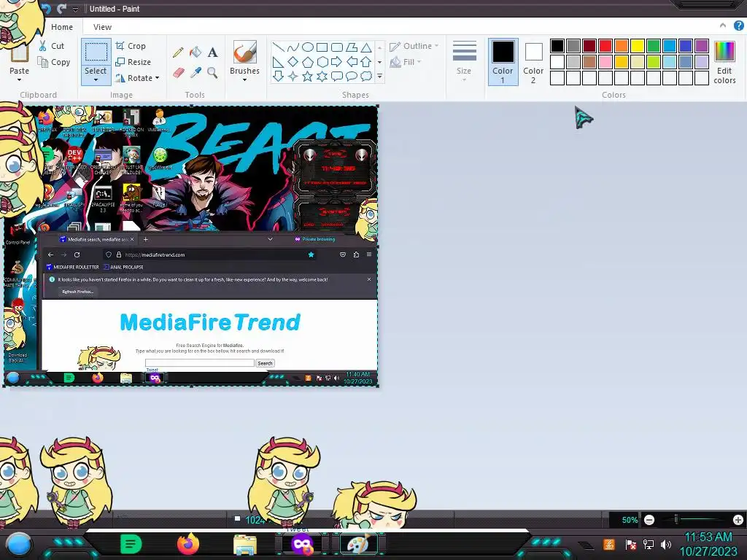
Task: Undo the last action in Paint
Action: [x=46, y=9]
